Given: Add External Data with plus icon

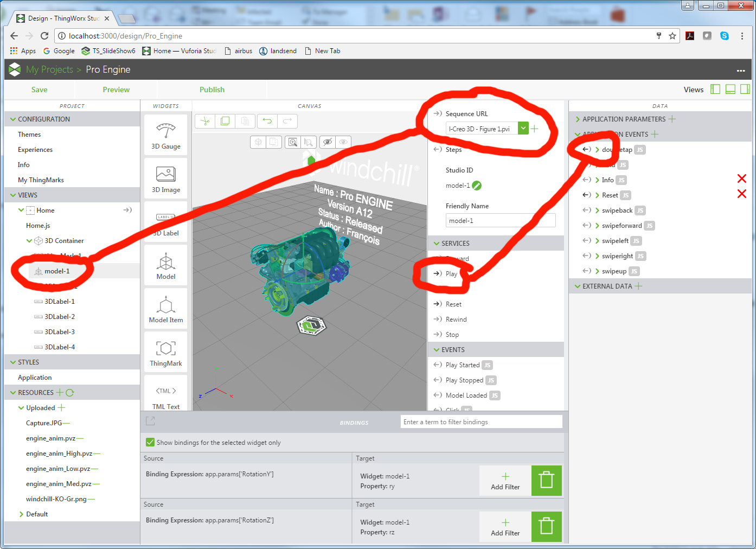Looking at the screenshot, I should point(638,286).
